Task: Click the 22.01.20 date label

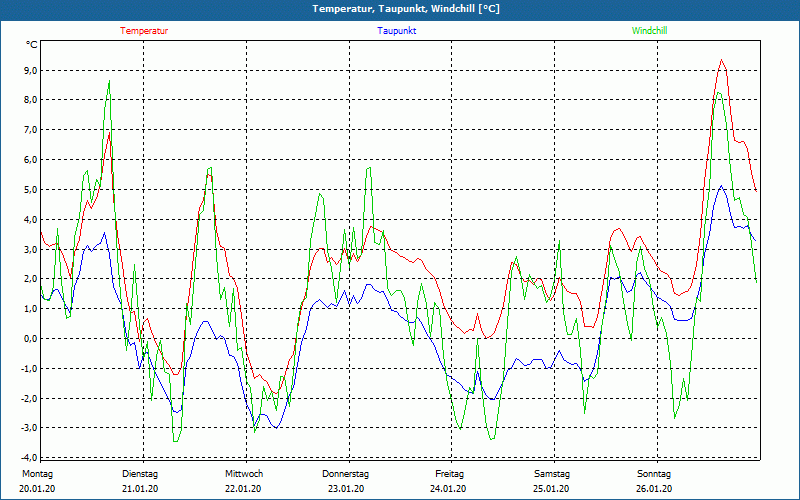Action: click(243, 489)
